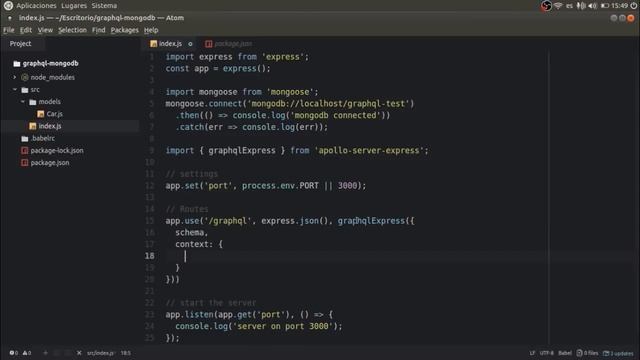Open the File menu

(9, 30)
